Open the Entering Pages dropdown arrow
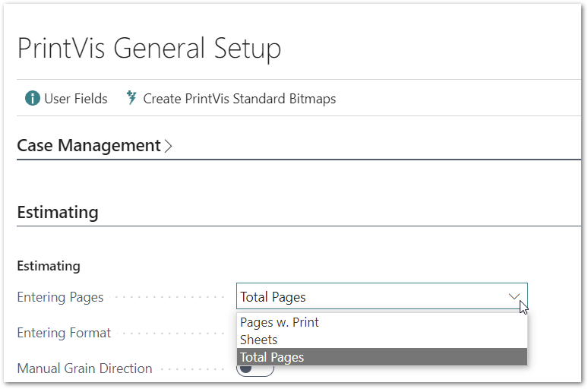This screenshot has height=389, width=588. [514, 297]
